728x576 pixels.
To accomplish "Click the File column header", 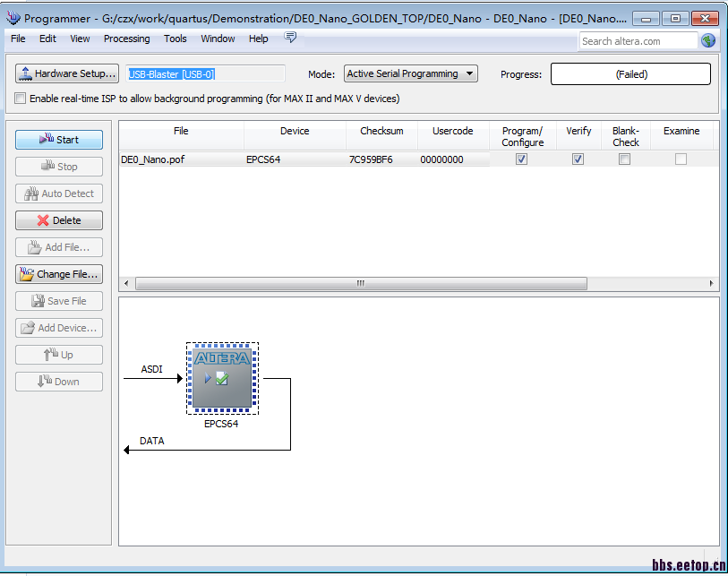I will [x=181, y=136].
